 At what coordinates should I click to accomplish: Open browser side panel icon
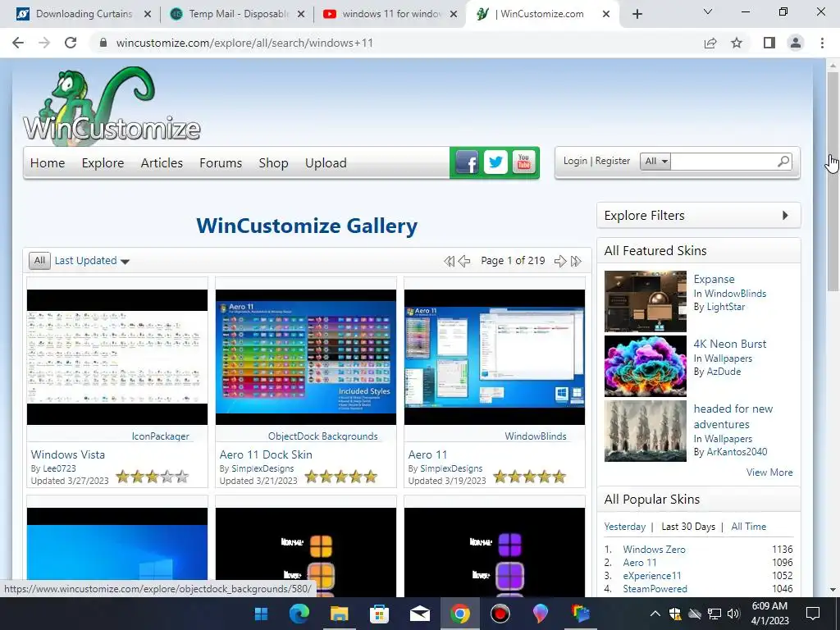(x=769, y=43)
